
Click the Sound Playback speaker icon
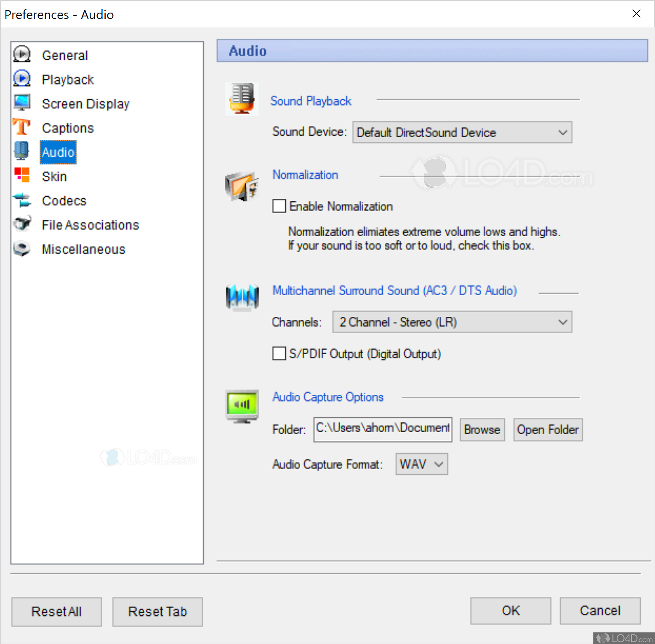pyautogui.click(x=242, y=99)
